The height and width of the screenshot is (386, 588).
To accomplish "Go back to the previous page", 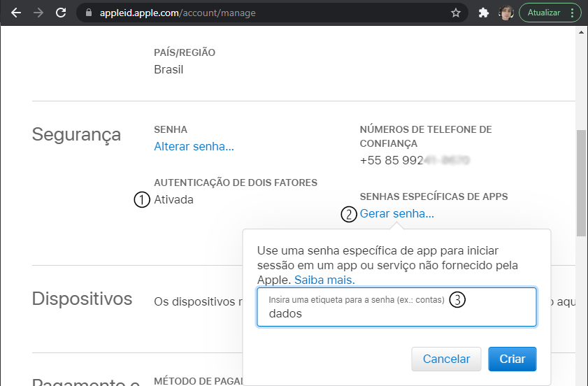I will [16, 13].
